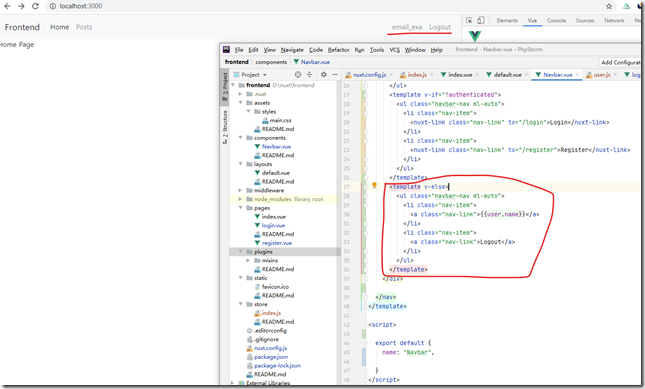Click the Logout link in navbar

point(440,27)
